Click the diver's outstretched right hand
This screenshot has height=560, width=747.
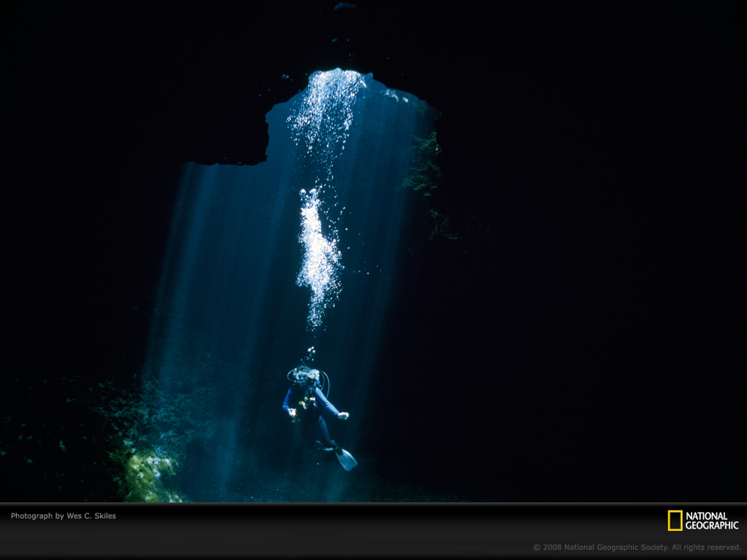tap(344, 416)
